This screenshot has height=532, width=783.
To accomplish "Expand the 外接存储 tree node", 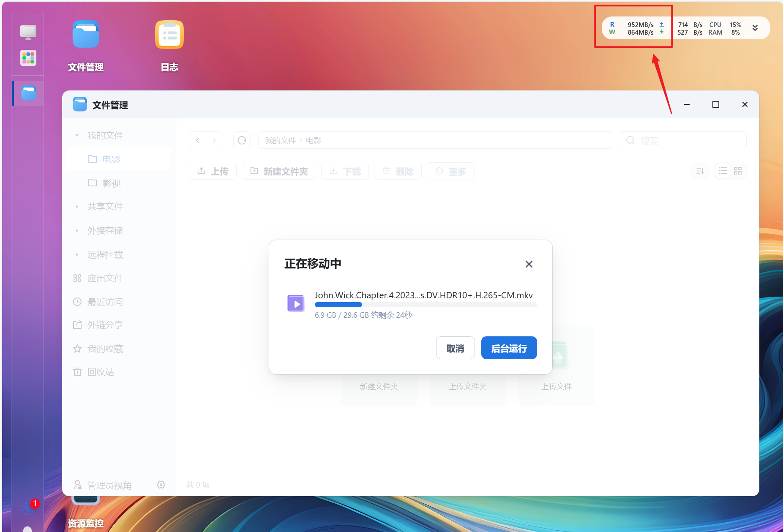I will pos(77,230).
